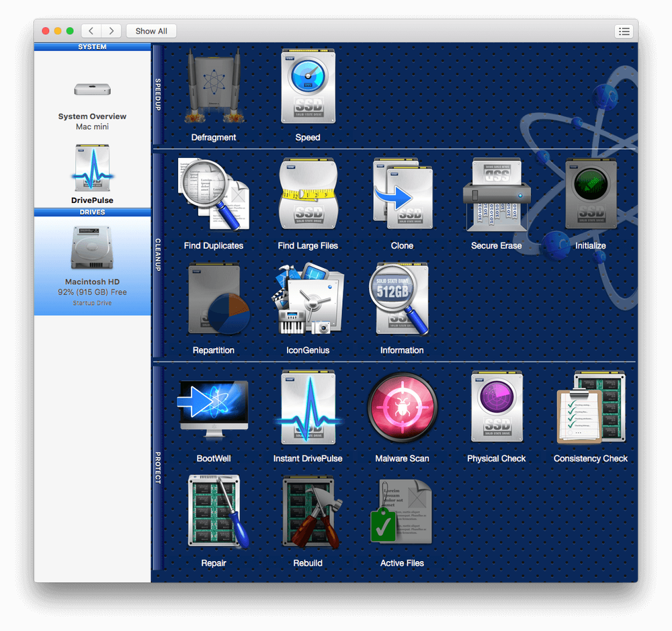Run a Malware Scan
672x631 pixels.
[x=401, y=406]
